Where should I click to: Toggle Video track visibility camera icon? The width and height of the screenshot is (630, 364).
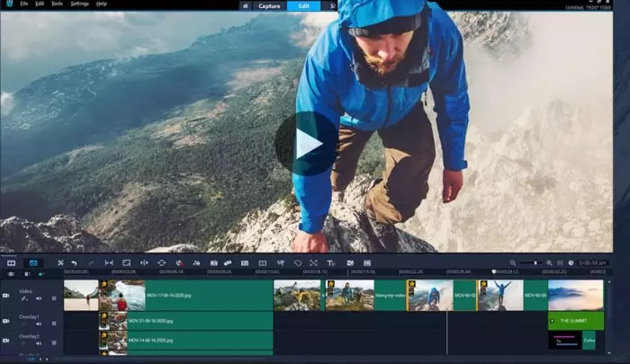pos(6,296)
